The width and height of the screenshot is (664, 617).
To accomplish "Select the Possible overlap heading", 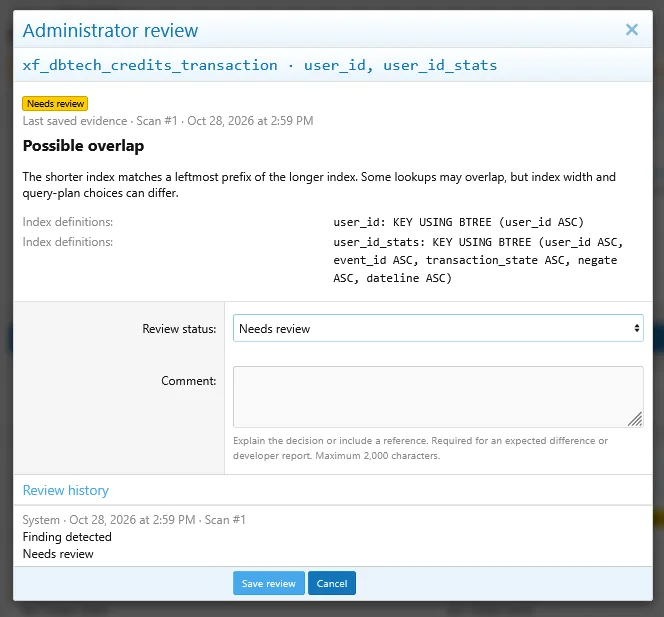I will (83, 146).
